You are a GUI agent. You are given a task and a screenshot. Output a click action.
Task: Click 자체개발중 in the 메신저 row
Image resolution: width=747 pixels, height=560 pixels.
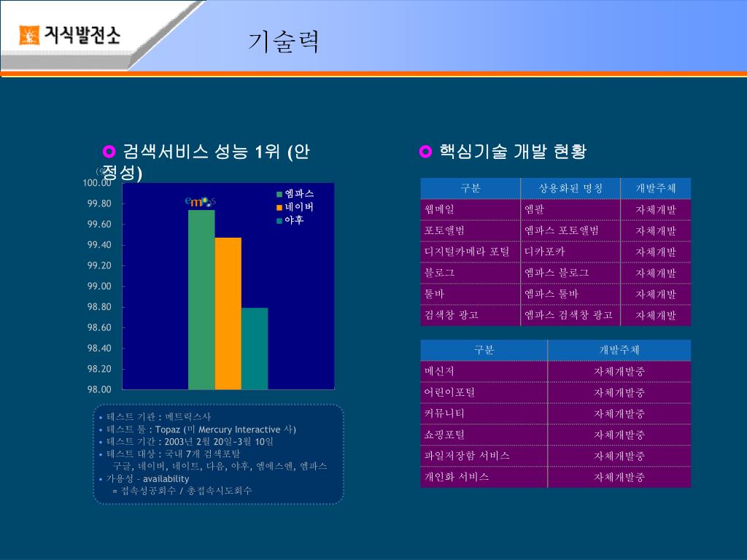[x=619, y=372]
